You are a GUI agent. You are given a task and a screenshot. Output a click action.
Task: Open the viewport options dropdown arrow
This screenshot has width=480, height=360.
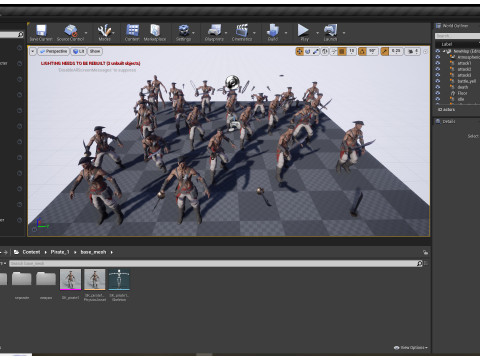33,51
